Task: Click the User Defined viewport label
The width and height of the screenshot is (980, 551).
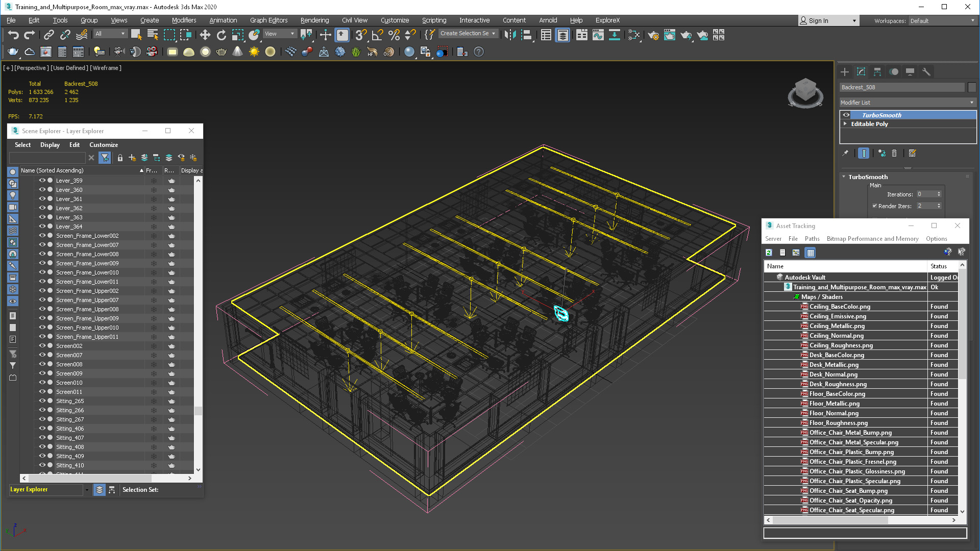Action: pyautogui.click(x=69, y=68)
